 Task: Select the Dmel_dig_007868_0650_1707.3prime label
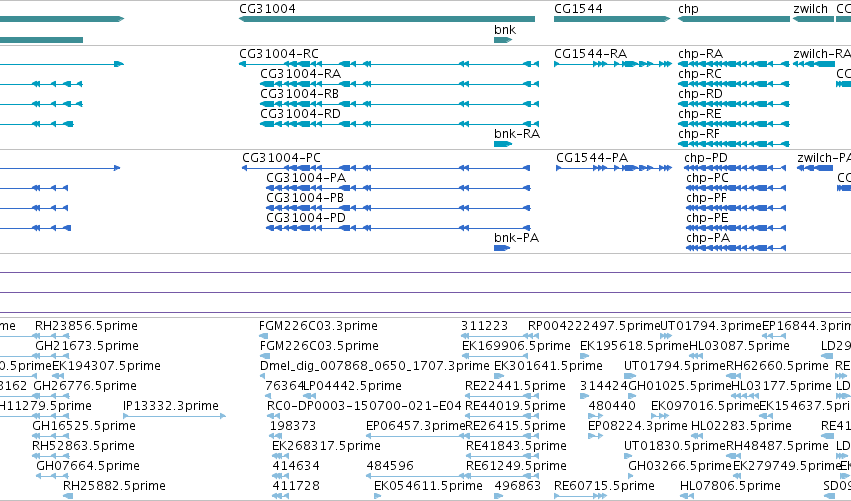coord(375,366)
